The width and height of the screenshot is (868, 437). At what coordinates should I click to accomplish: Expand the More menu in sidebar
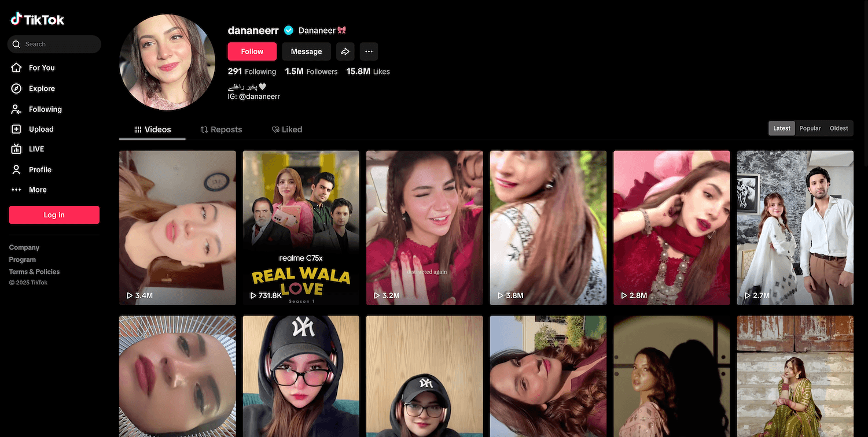click(37, 190)
